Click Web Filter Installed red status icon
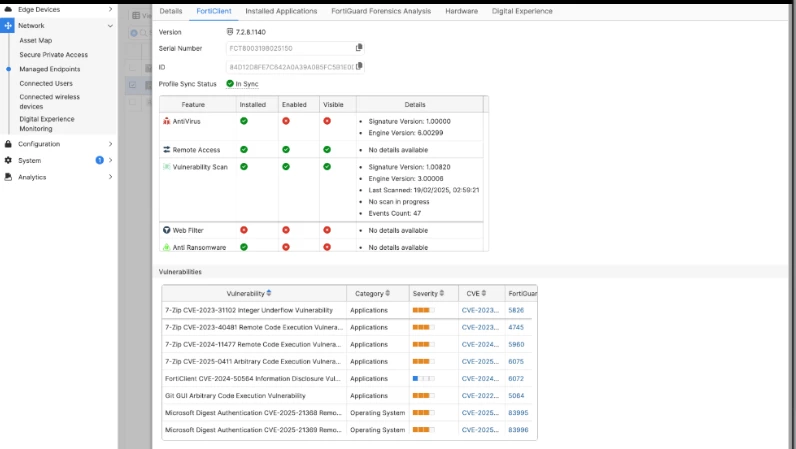The width and height of the screenshot is (796, 449). point(244,230)
